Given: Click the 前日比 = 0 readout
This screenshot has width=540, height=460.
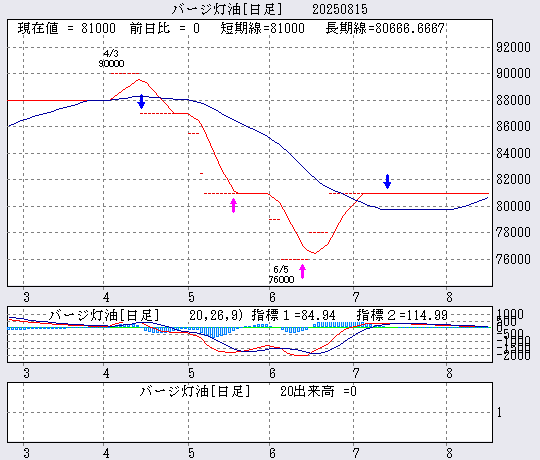Looking at the screenshot, I should click(x=165, y=28).
